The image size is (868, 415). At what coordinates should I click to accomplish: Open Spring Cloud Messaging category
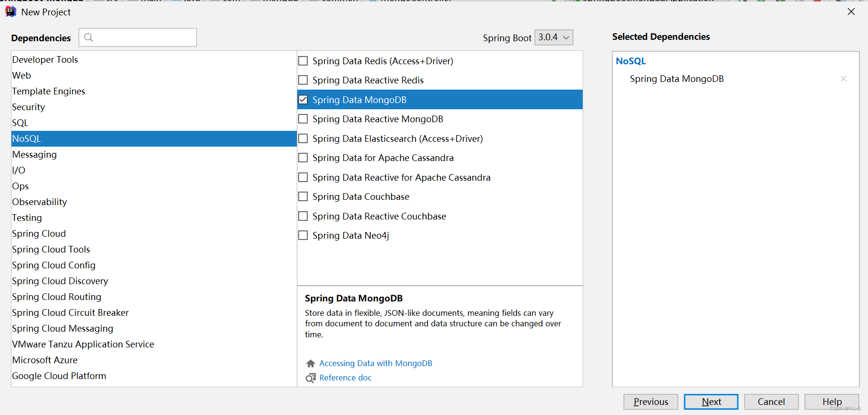point(154,328)
